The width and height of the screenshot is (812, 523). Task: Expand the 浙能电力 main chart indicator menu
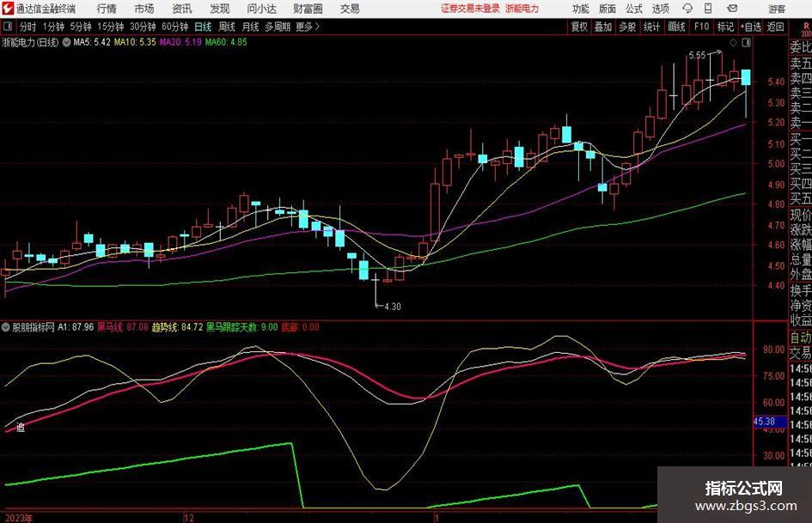coord(67,42)
